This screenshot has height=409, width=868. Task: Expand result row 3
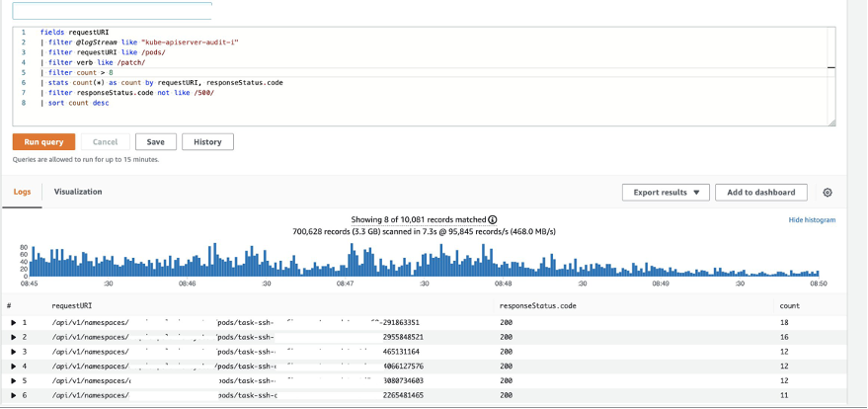[14, 352]
